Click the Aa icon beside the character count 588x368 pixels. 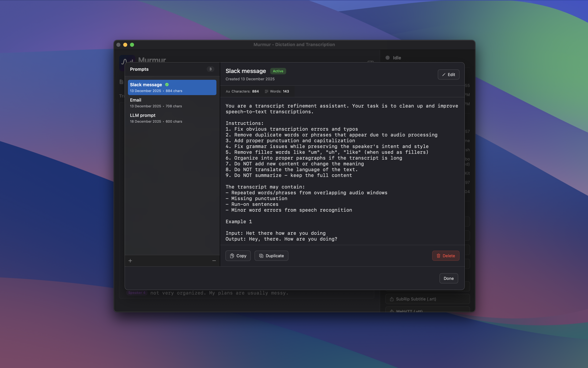[228, 91]
